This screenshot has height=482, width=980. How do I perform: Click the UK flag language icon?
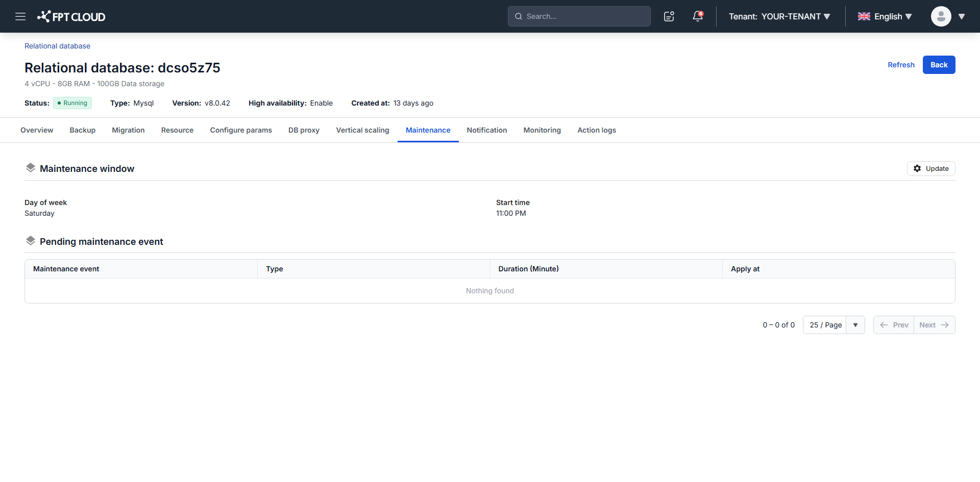[x=864, y=16]
